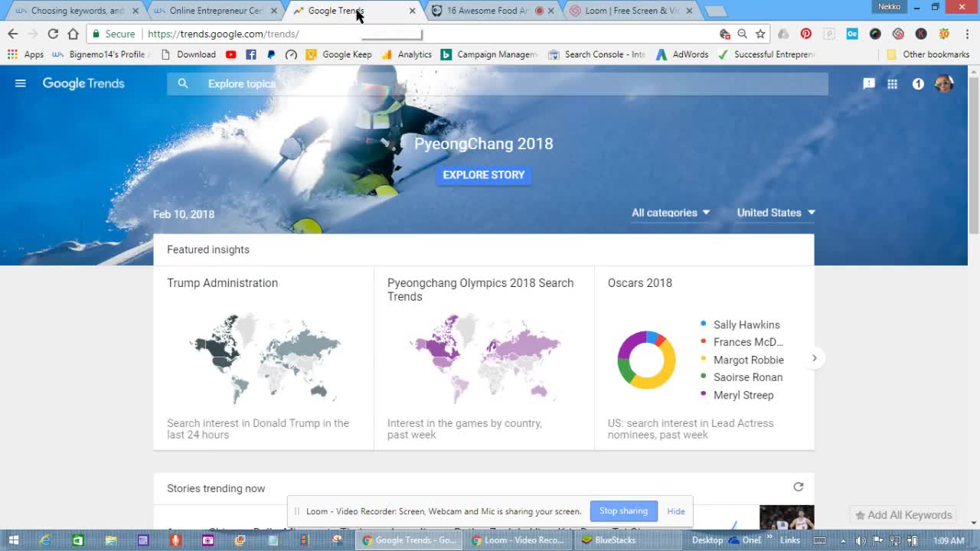Select Frances McD... legend entry
Image resolution: width=980 pixels, height=551 pixels.
tap(748, 342)
